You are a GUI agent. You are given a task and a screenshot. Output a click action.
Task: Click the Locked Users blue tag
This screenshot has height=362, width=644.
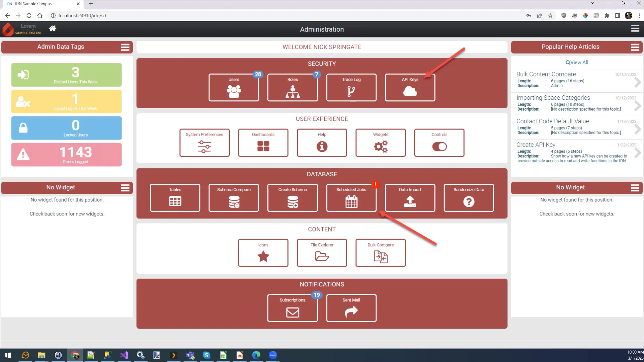pos(66,128)
